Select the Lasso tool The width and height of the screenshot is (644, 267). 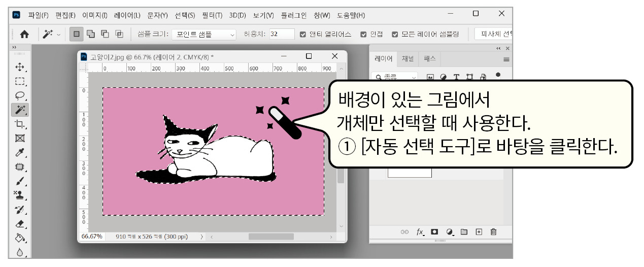(x=20, y=95)
